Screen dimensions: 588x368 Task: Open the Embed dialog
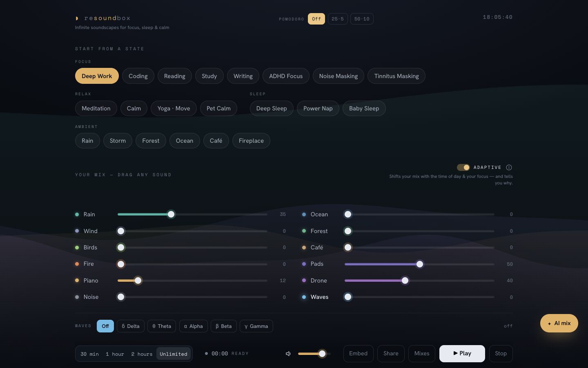tap(359, 354)
